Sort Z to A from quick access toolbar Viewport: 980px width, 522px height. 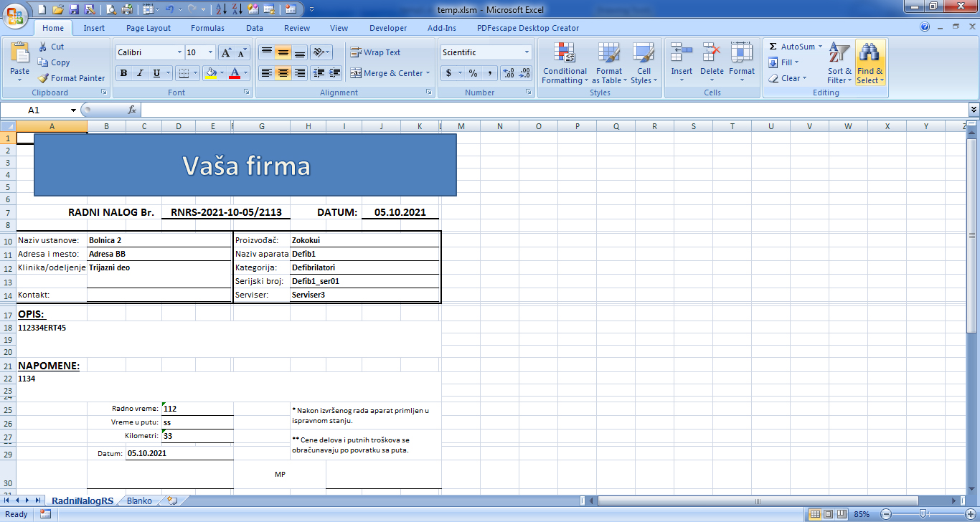237,9
